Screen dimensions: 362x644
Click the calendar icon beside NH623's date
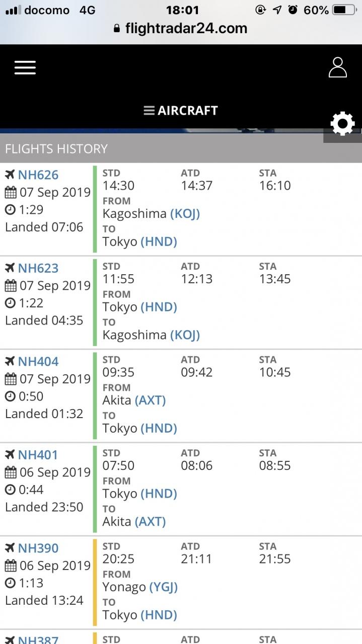coord(11,286)
